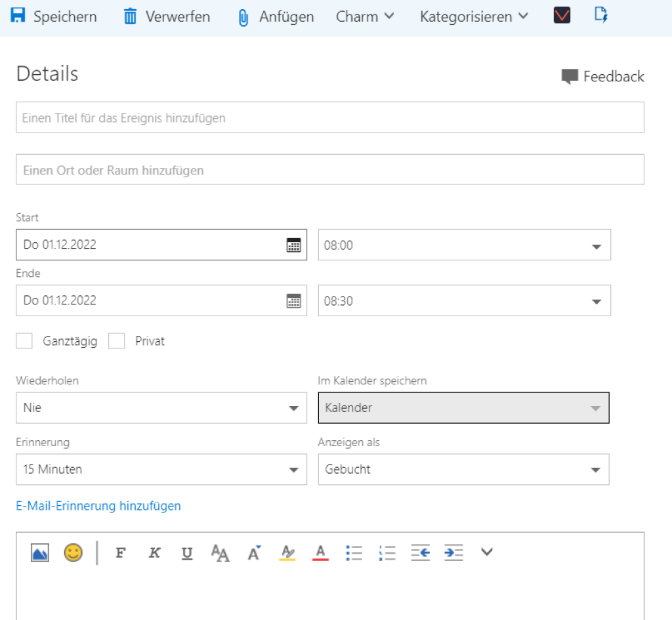The width and height of the screenshot is (672, 620).
Task: Toggle underline (U) formatting
Action: (187, 553)
